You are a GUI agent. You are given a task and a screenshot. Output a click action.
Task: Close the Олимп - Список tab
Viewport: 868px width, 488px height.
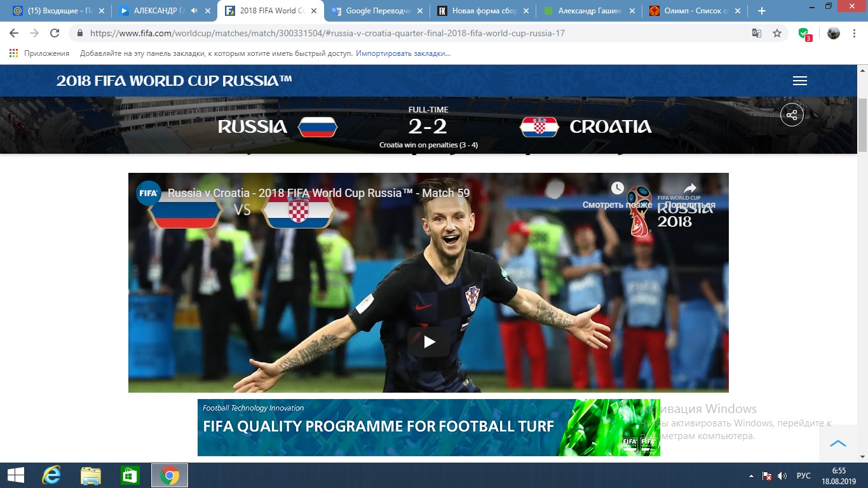point(737,11)
